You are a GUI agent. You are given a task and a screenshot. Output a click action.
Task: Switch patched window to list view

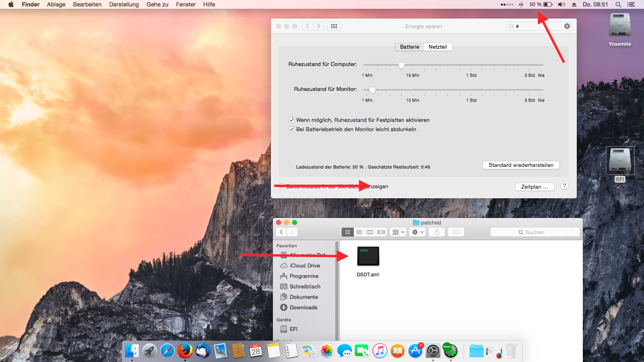pos(359,232)
